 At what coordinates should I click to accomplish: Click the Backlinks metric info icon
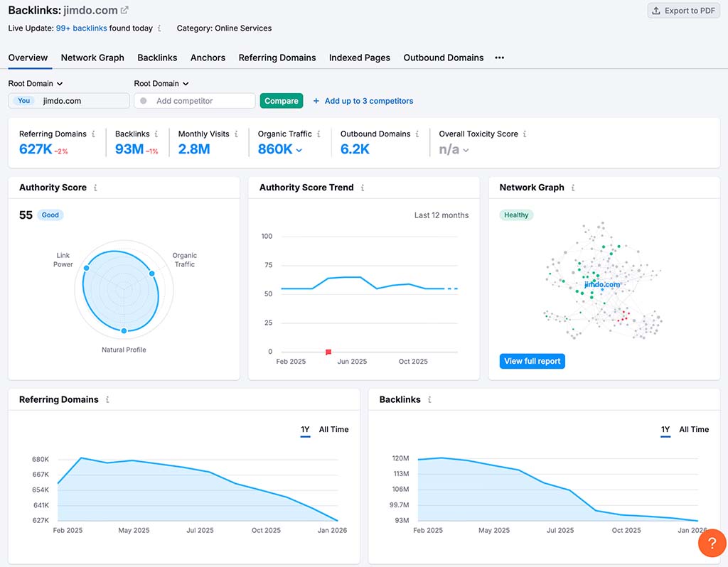click(157, 134)
